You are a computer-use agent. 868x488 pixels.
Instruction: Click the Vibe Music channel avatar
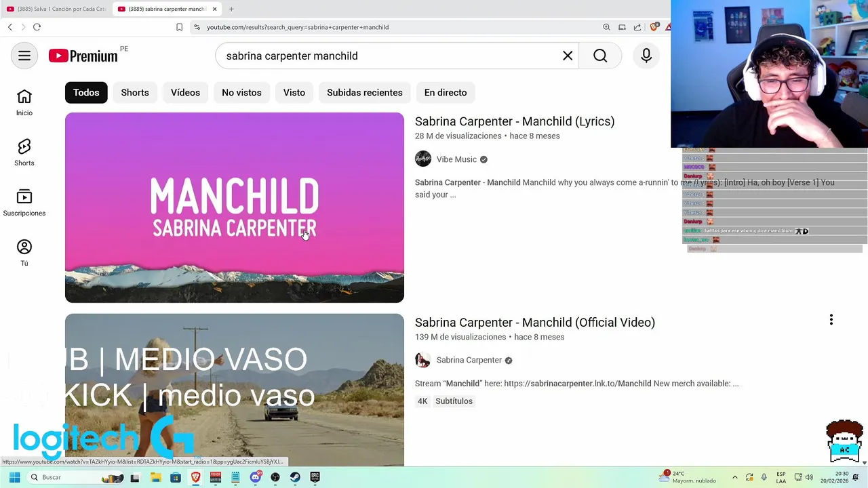(x=423, y=159)
